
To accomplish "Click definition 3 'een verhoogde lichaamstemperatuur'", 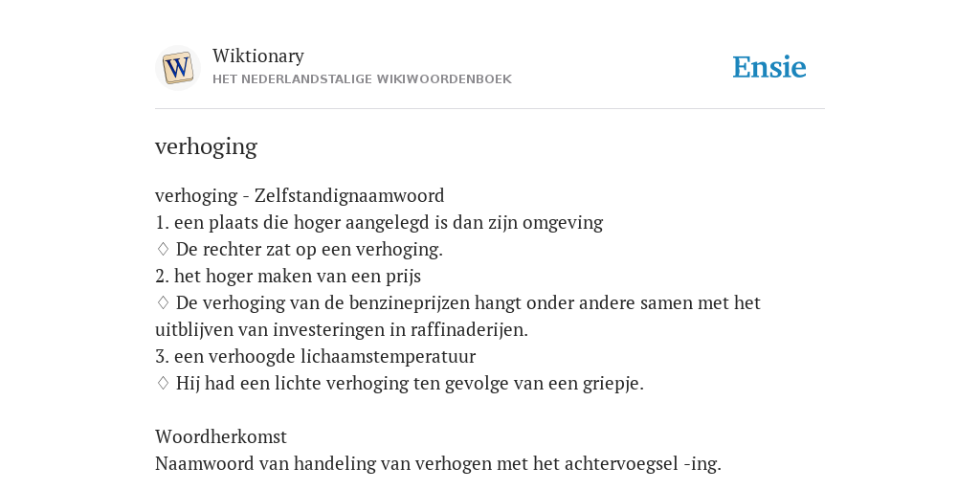I will [315, 356].
